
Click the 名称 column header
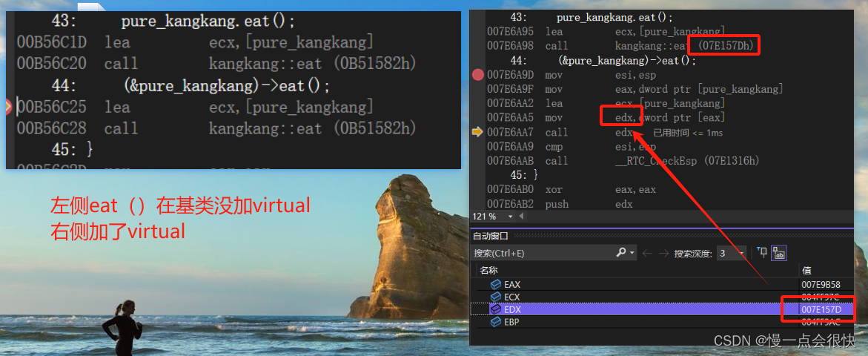click(x=488, y=271)
